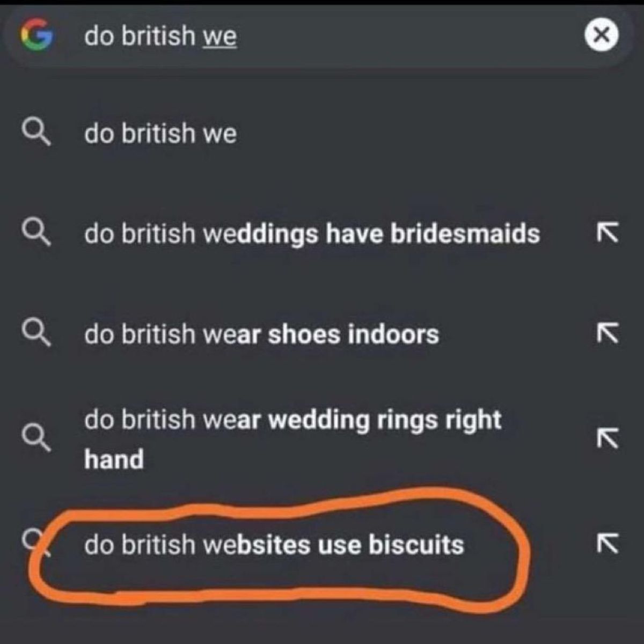Click magnifier icon next to shoes indoors
Viewport: 644px width, 644px height.
coord(36,333)
